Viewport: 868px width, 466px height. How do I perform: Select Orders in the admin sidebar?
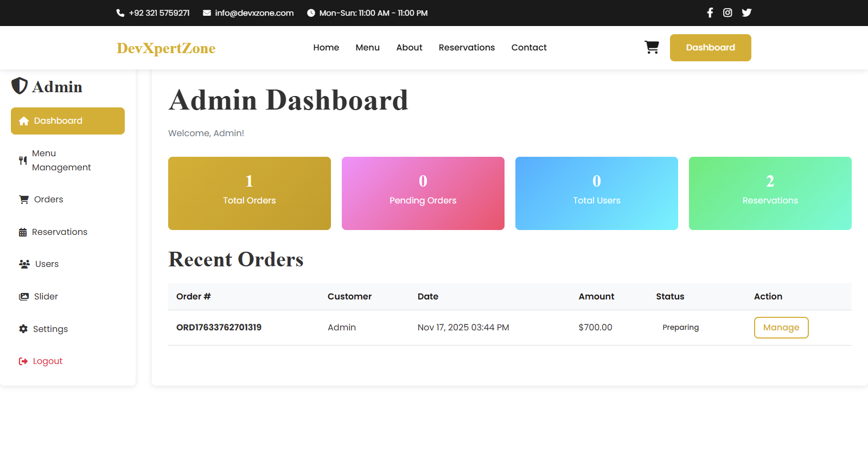coord(48,200)
